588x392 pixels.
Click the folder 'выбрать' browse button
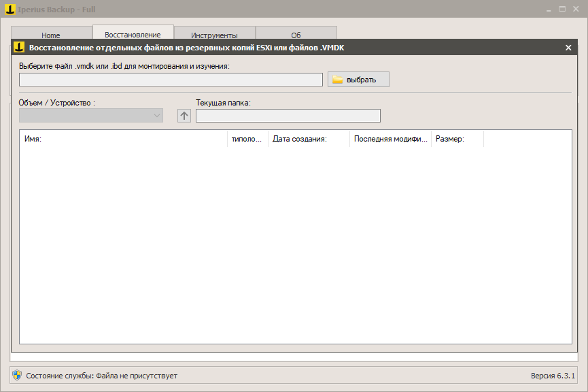358,79
